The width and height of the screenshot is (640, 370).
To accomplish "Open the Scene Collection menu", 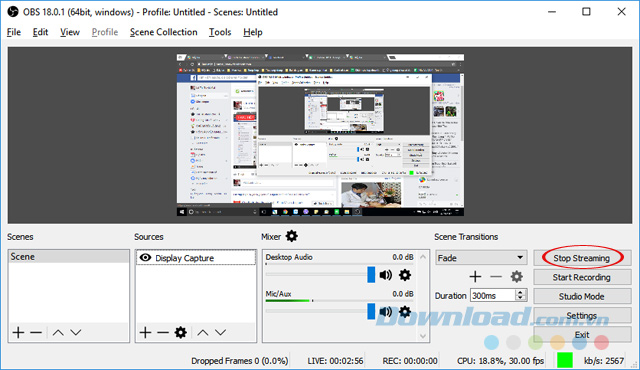I will tap(164, 32).
